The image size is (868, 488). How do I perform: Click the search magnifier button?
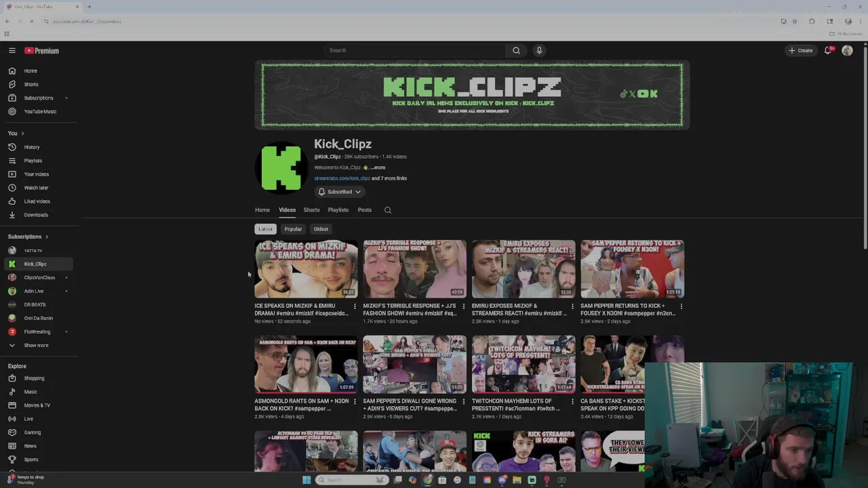click(516, 50)
